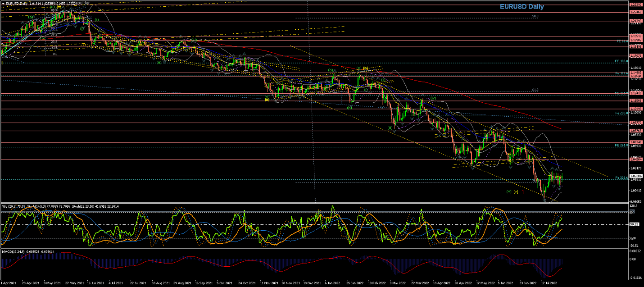Click the 1.12416 price level label
Image resolution: width=644 pixels, height=287 pixels.
coord(635,93)
